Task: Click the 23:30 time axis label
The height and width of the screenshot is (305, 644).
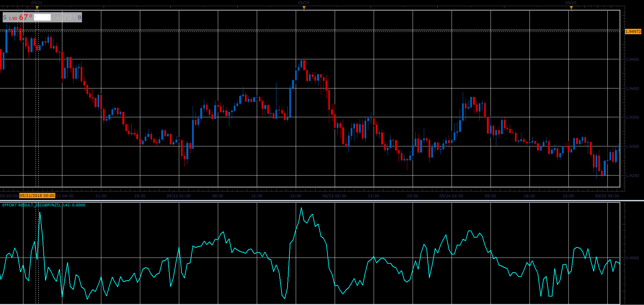Action: point(568,196)
